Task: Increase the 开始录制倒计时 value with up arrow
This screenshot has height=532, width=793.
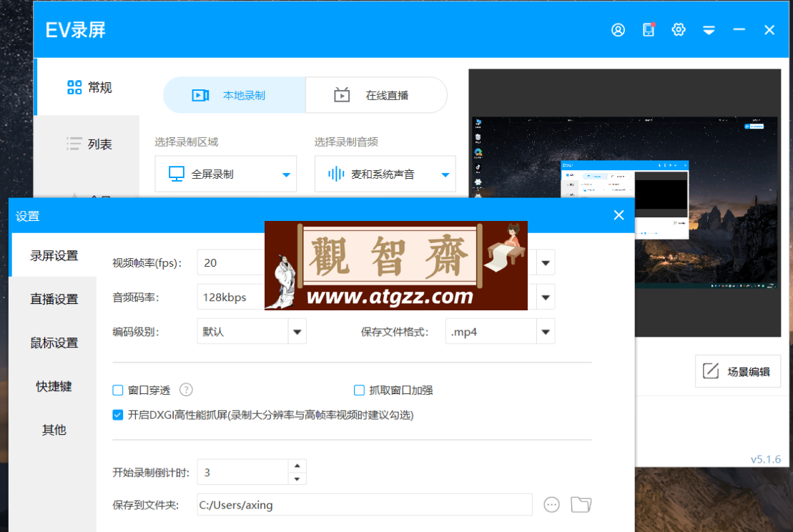Action: click(297, 465)
